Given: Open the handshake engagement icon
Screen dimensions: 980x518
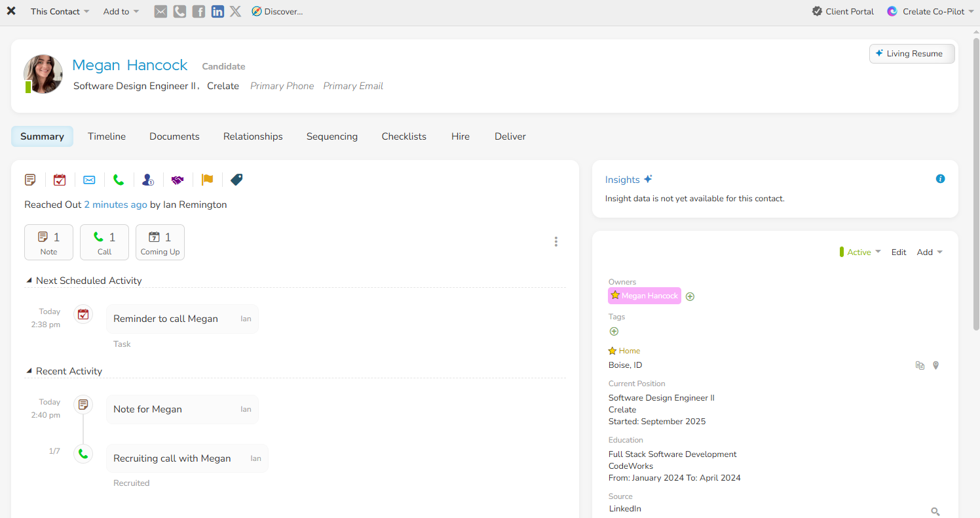Looking at the screenshot, I should (178, 179).
